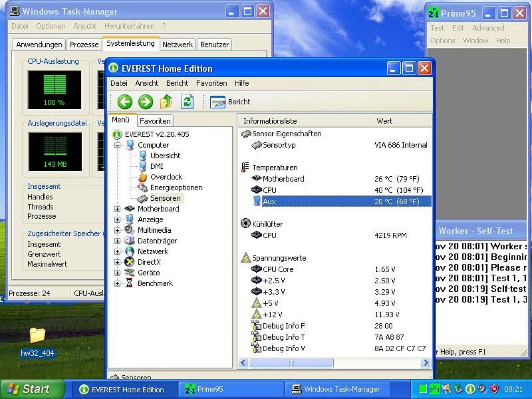Open the Datei menu in EVEREST
This screenshot has width=532, height=399.
tap(119, 83)
